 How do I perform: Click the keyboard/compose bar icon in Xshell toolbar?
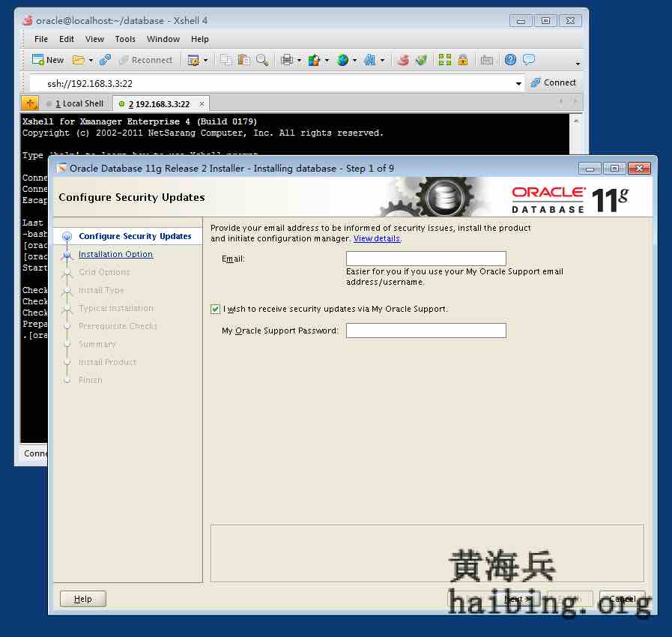(486, 60)
